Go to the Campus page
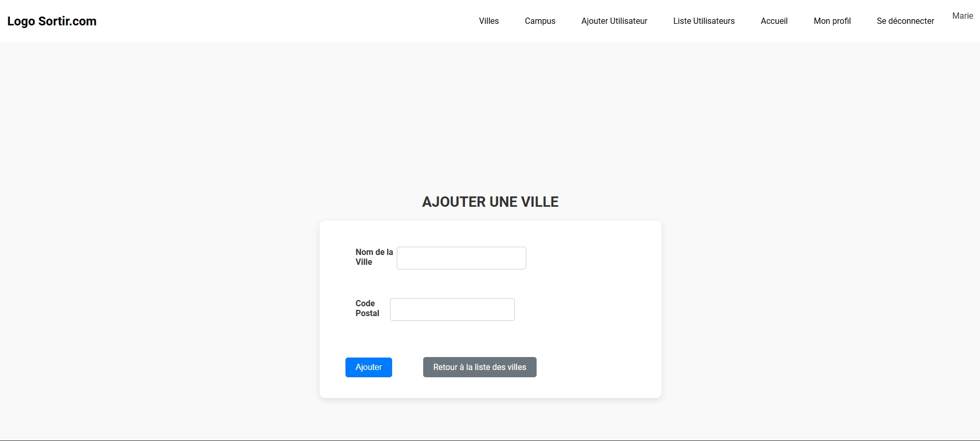Screen dimensions: 980x441 click(x=540, y=21)
